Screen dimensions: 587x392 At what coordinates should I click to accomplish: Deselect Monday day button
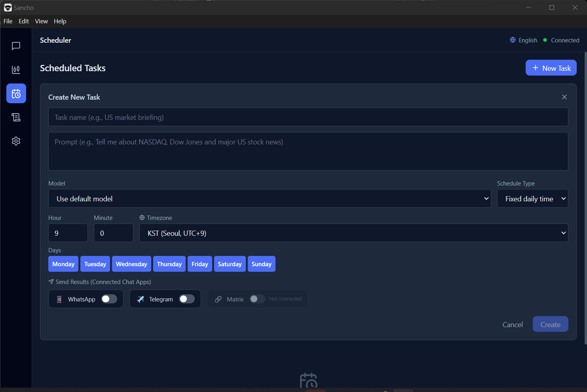tap(63, 264)
